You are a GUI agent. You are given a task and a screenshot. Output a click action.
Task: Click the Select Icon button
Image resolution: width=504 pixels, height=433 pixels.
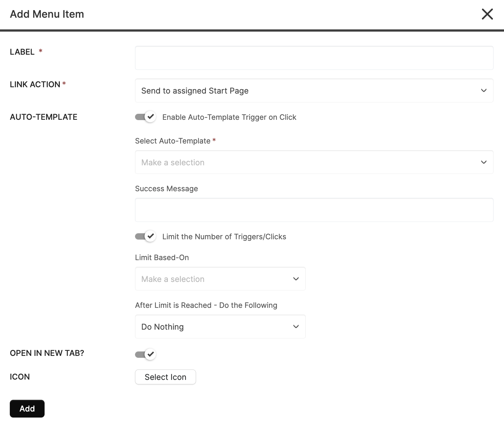(165, 377)
